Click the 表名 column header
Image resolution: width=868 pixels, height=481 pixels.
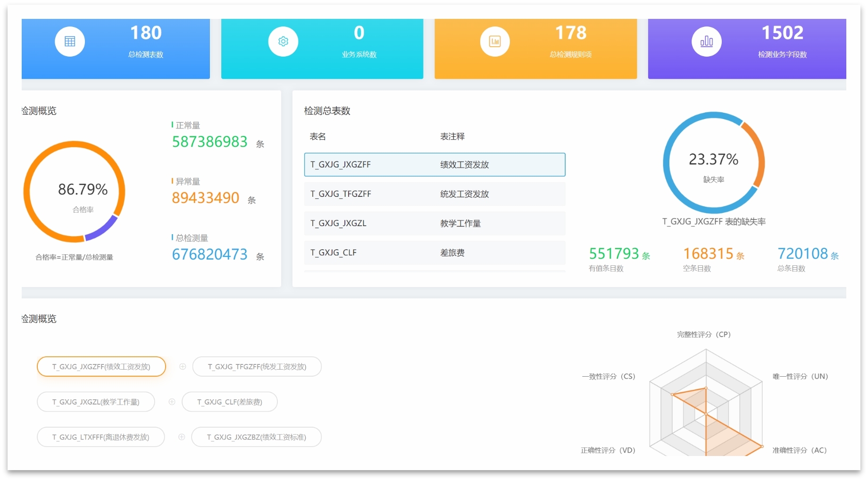click(317, 136)
